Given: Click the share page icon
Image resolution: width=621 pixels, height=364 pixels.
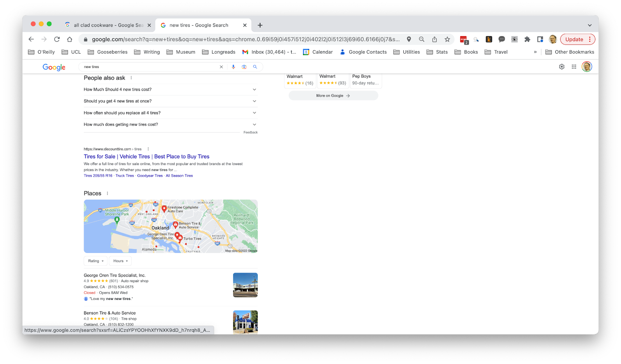Looking at the screenshot, I should click(x=434, y=39).
